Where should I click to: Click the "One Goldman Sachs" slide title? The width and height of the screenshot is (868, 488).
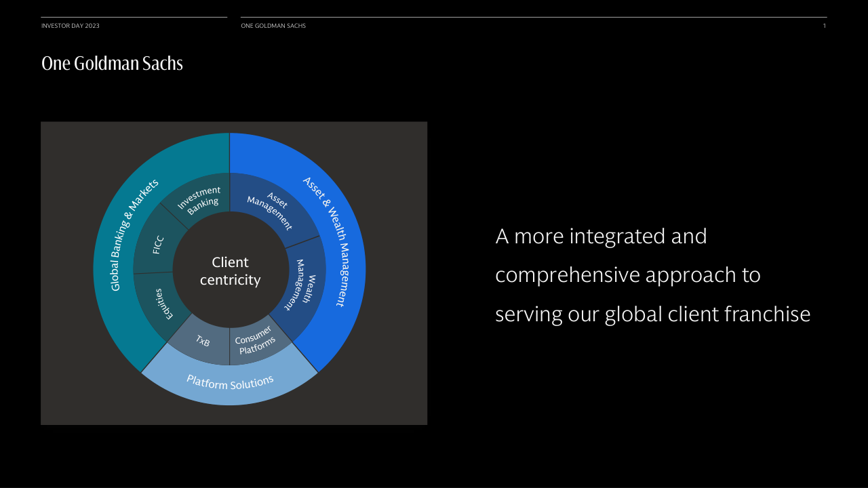[112, 64]
